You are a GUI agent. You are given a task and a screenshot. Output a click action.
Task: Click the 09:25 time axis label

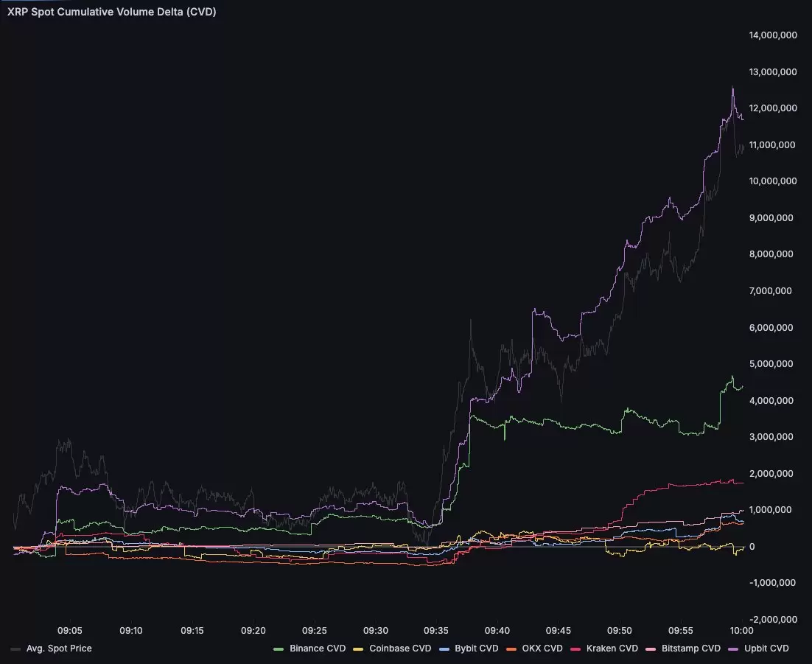[315, 631]
